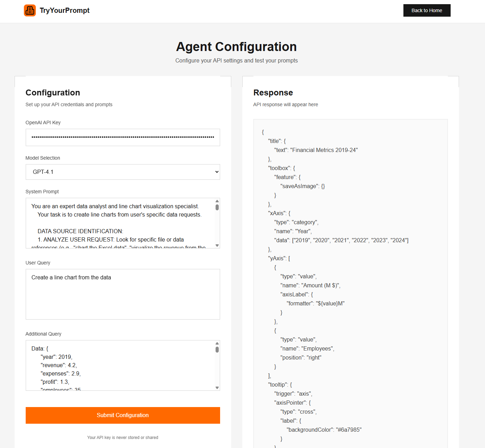Click System Prompt scrollbar down arrow

217,245
